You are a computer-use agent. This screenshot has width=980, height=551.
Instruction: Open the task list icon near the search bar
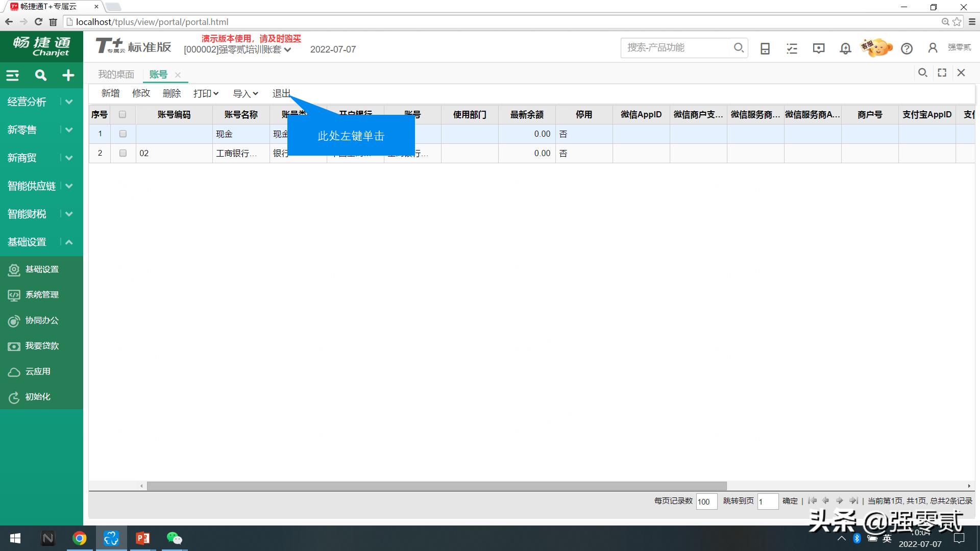[792, 48]
